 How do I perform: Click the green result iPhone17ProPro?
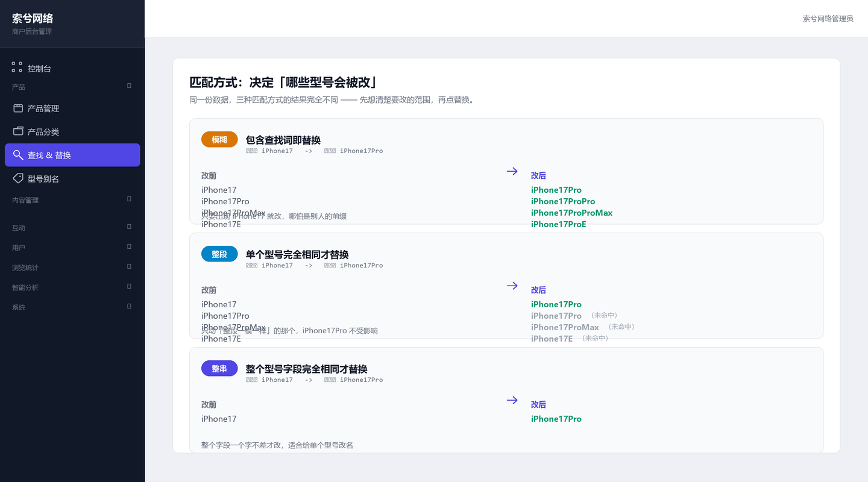coord(563,201)
